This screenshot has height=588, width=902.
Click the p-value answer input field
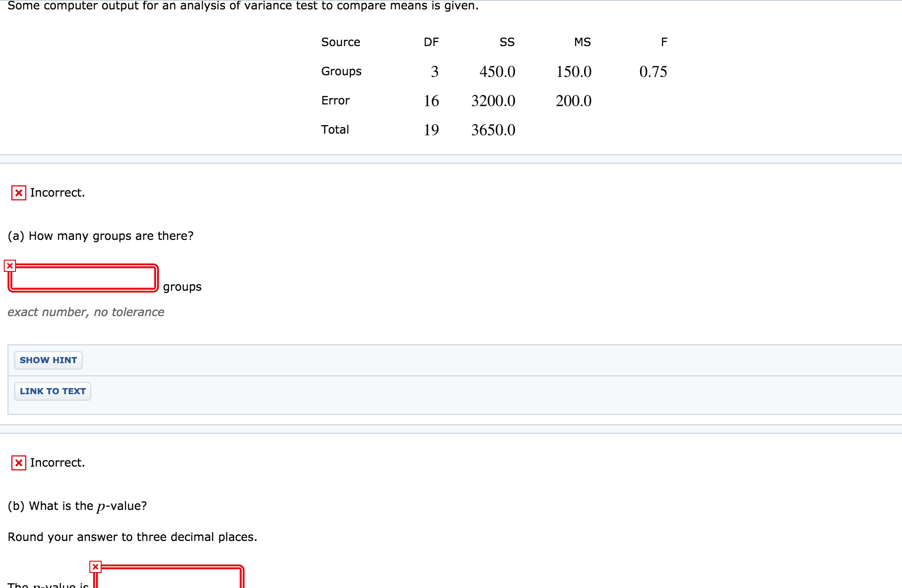coord(169,577)
